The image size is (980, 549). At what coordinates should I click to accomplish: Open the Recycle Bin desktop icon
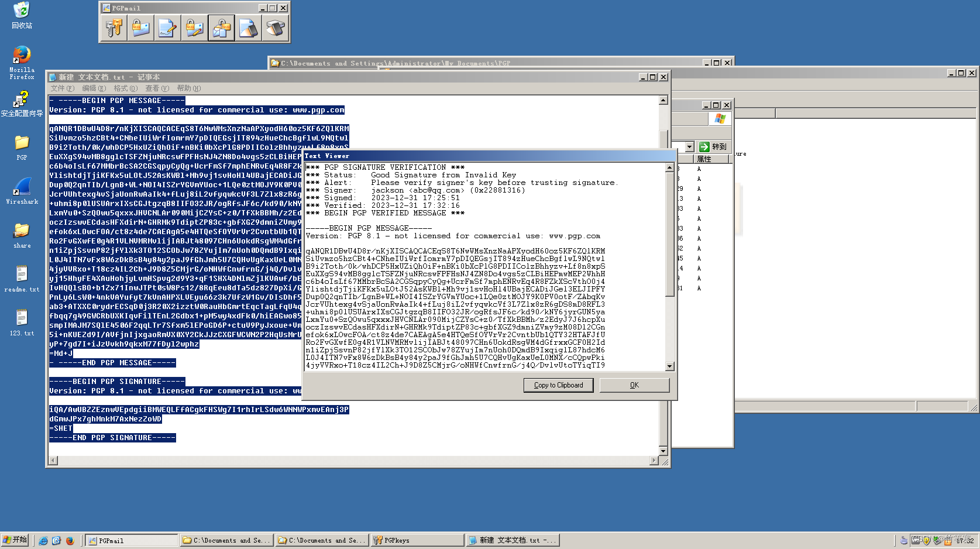(22, 15)
